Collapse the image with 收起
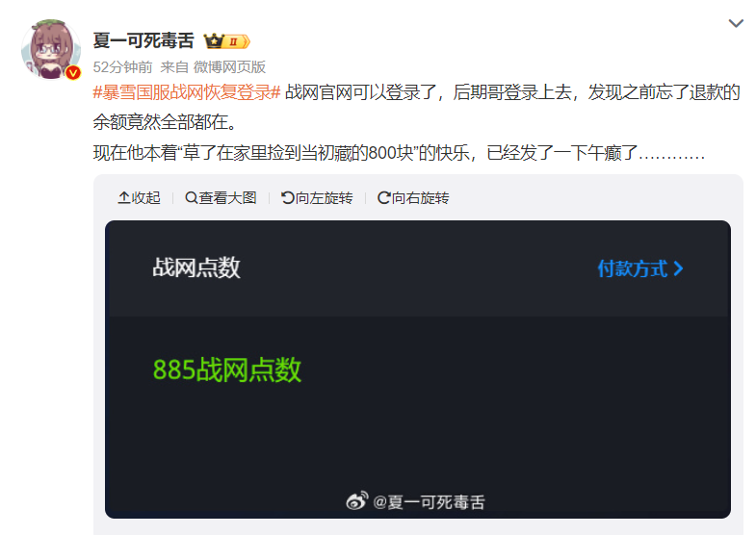 pyautogui.click(x=140, y=198)
